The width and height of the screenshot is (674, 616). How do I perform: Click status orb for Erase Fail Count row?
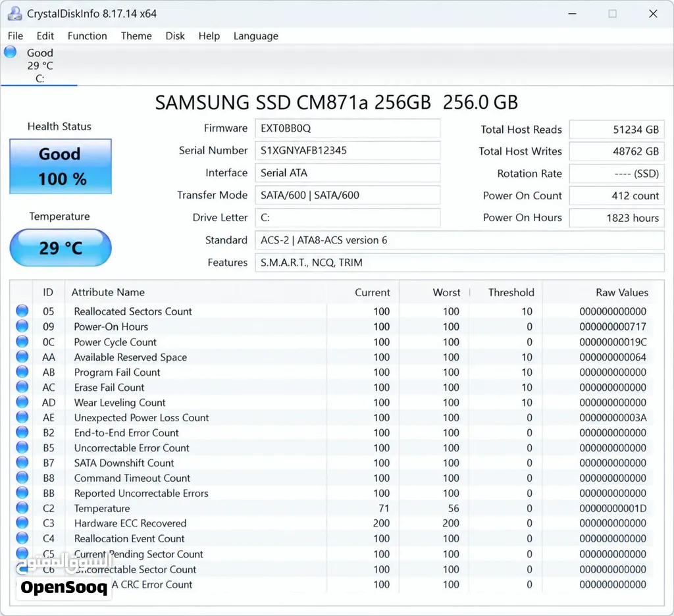coord(22,387)
